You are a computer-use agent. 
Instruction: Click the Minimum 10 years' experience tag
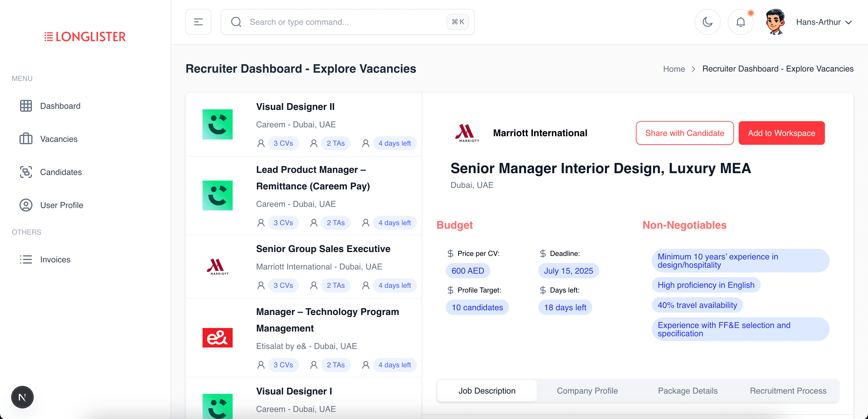pyautogui.click(x=740, y=261)
